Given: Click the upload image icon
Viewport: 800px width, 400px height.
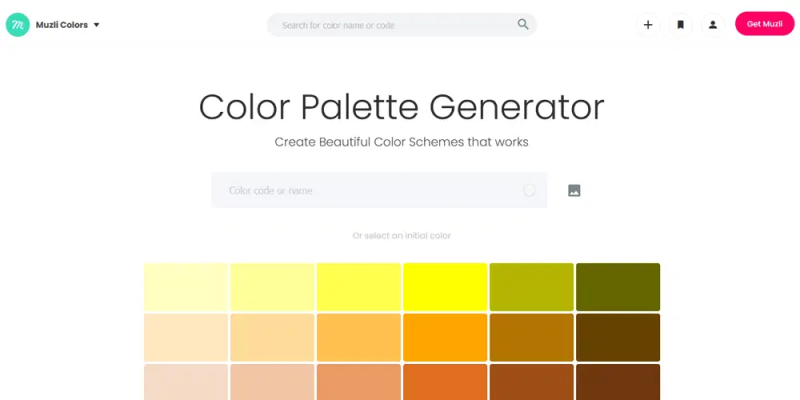Looking at the screenshot, I should (574, 190).
